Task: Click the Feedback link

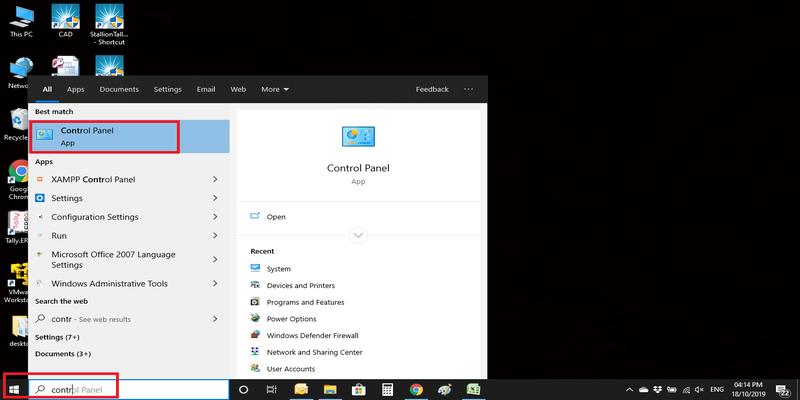Action: (432, 89)
